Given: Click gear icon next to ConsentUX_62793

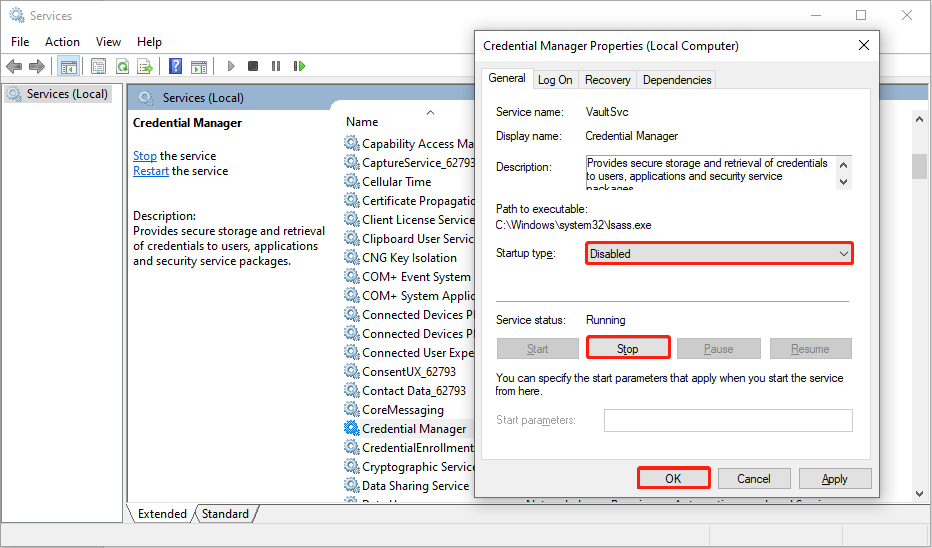Looking at the screenshot, I should click(352, 371).
